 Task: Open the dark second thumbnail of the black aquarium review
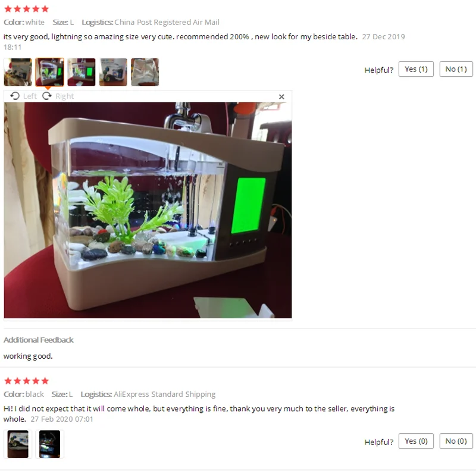click(49, 444)
